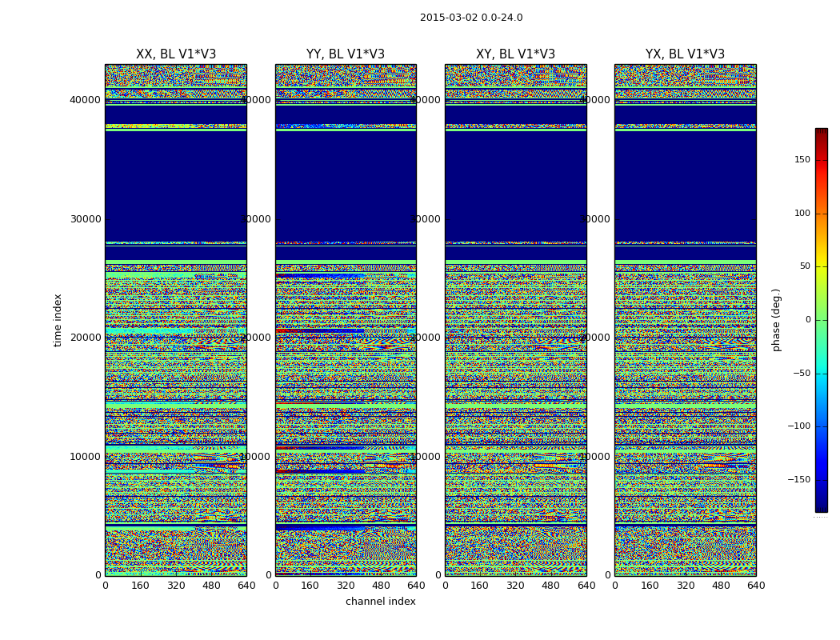Viewport: 840px width, 640px height.
Task: Click x-axis tick "320" under YY plot
Action: 346,586
